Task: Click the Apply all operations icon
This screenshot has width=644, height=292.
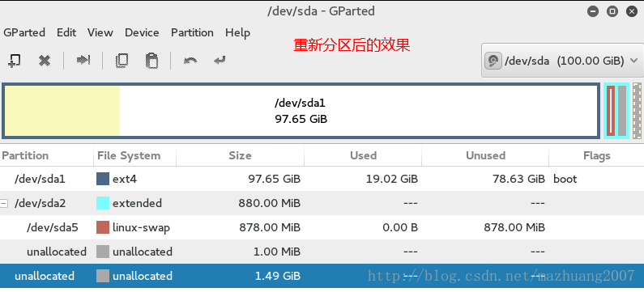Action: coord(220,61)
